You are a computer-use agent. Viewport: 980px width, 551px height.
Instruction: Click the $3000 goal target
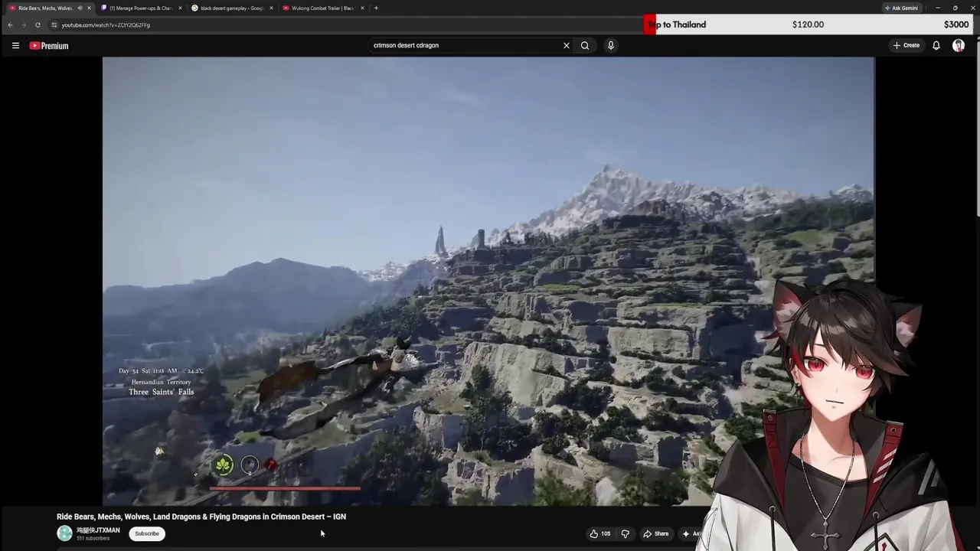click(956, 24)
